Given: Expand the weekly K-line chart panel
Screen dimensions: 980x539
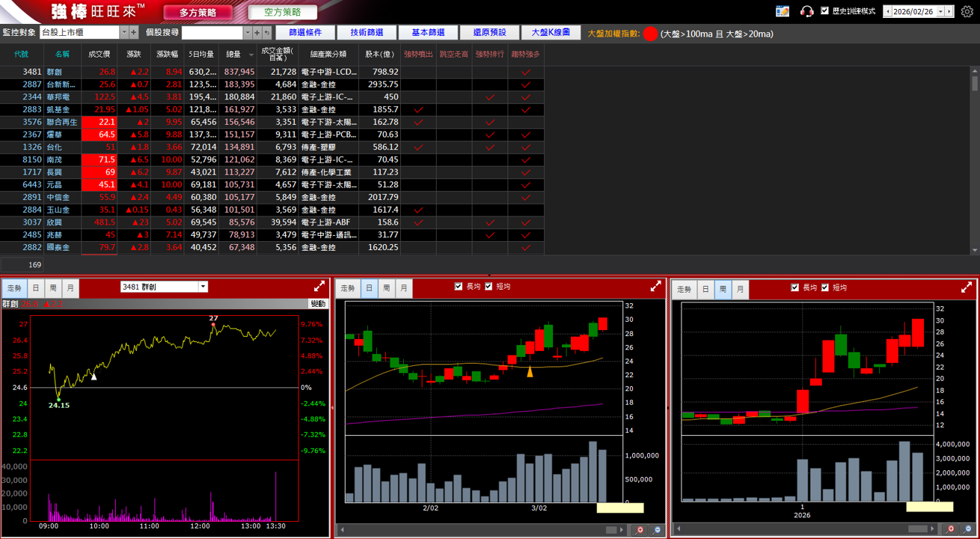Looking at the screenshot, I should pos(967,287).
